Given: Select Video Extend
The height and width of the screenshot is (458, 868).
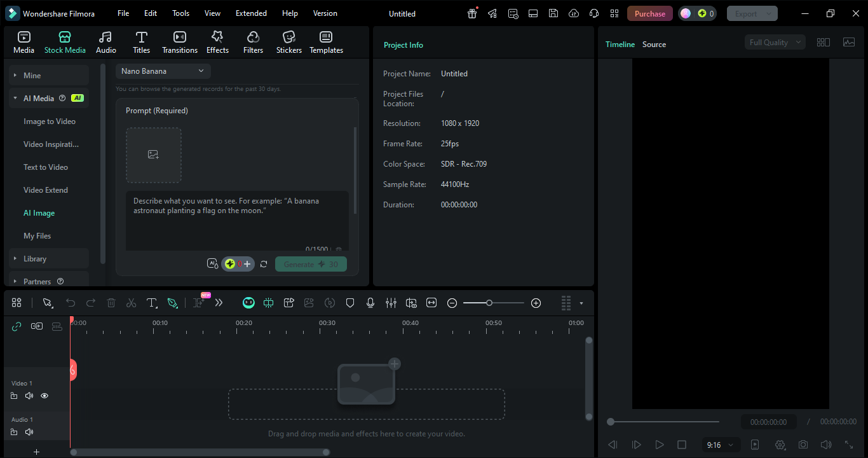Looking at the screenshot, I should tap(46, 190).
